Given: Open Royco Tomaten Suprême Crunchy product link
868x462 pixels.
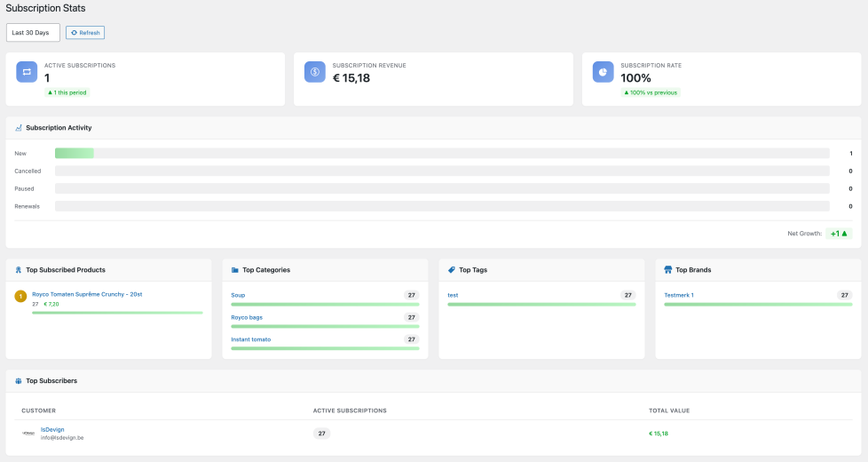Looking at the screenshot, I should tap(87, 294).
